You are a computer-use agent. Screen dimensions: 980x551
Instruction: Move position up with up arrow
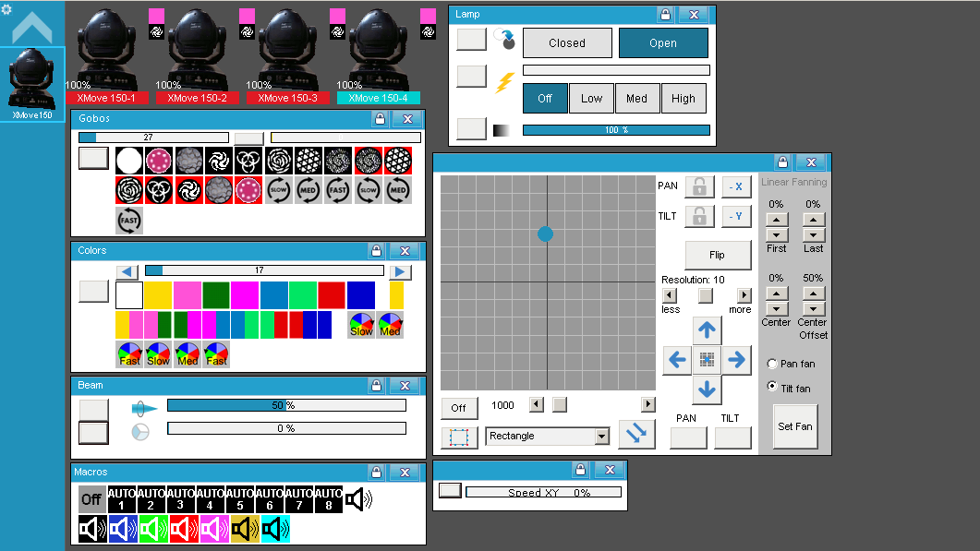(707, 330)
